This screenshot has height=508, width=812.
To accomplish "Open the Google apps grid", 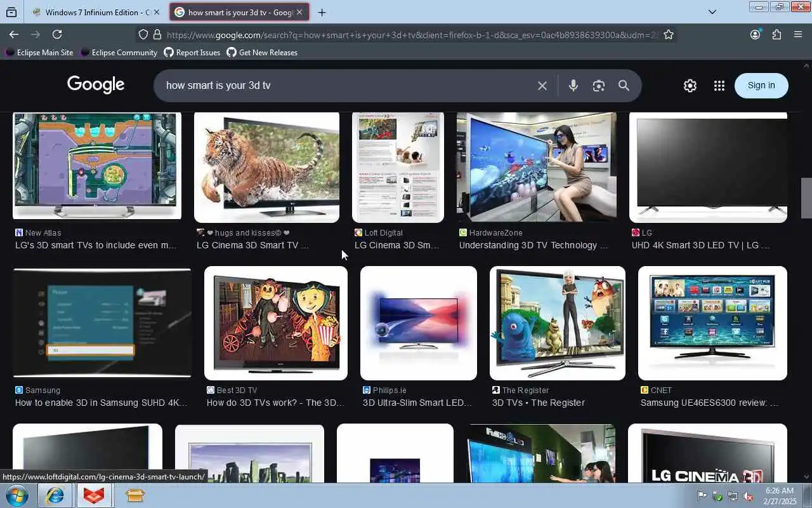I will [719, 86].
